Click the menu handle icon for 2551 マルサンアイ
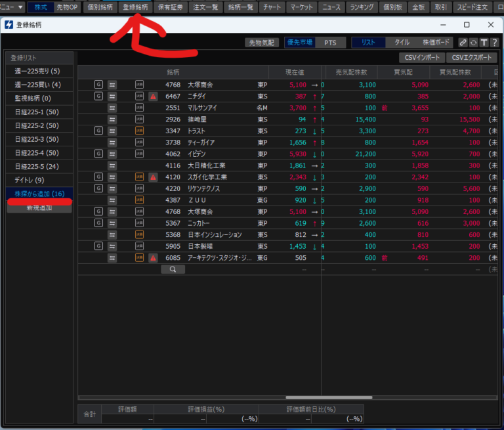504x430 pixels. (x=112, y=108)
